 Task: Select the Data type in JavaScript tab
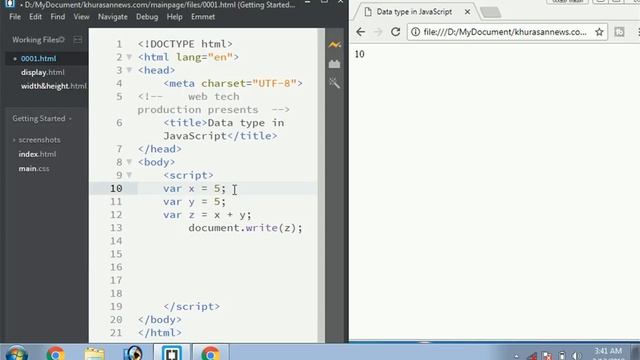tap(414, 12)
